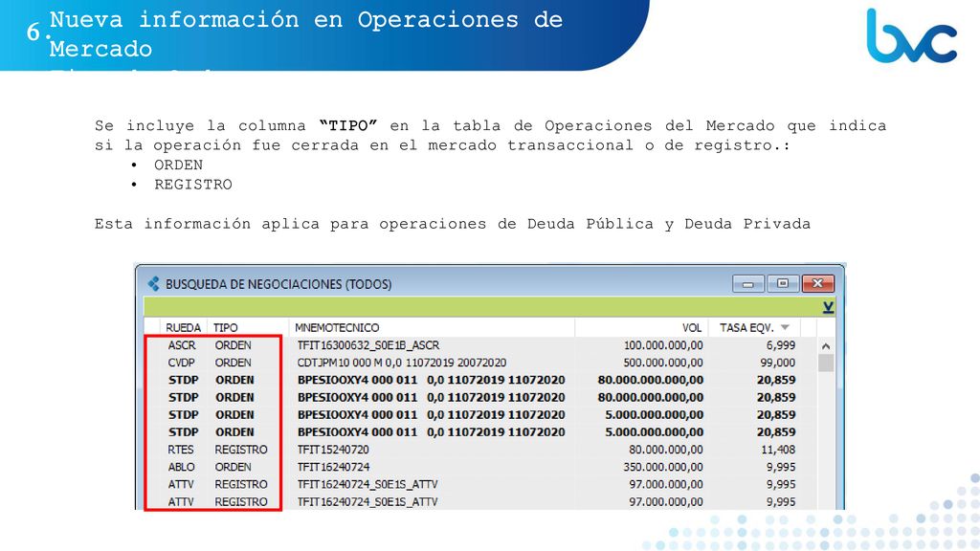Click the sort arrow beside TASA EQV.

coord(785,327)
